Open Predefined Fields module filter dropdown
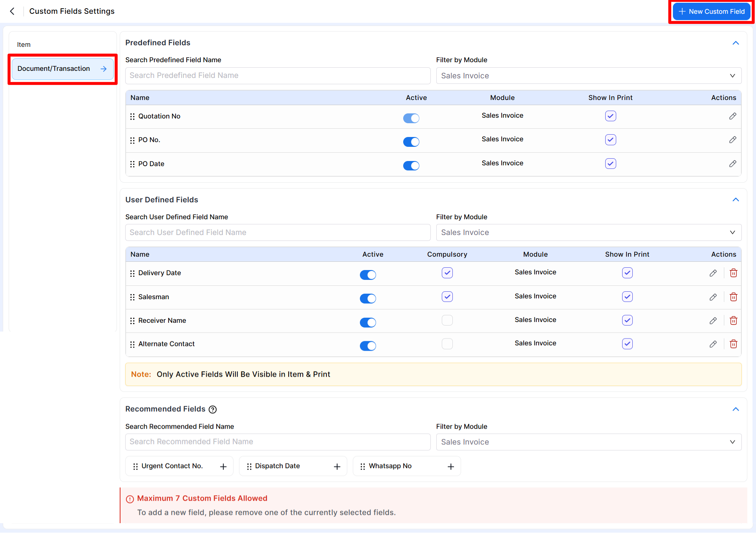 [589, 76]
